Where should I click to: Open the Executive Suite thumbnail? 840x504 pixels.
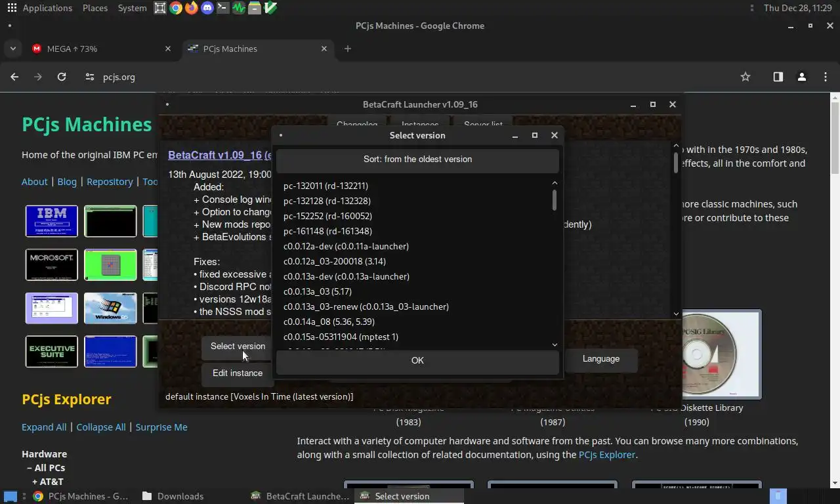pyautogui.click(x=52, y=352)
